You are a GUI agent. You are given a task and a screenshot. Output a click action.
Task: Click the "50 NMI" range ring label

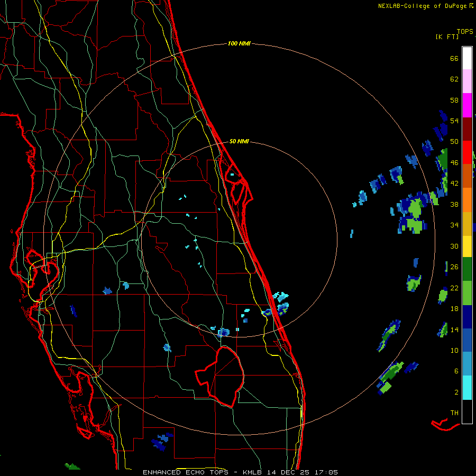(239, 141)
